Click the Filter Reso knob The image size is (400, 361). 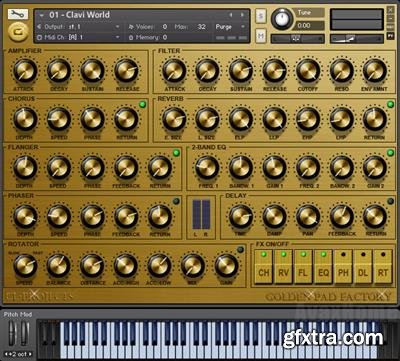click(342, 71)
